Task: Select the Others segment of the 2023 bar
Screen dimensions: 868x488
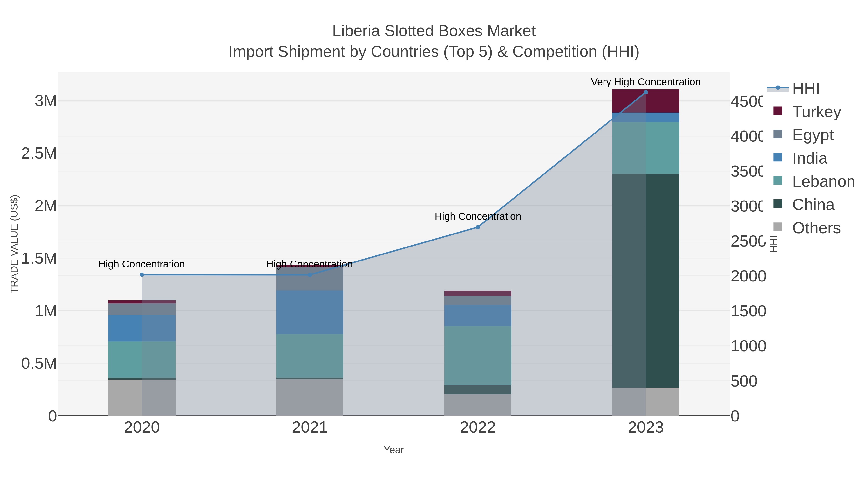Action: click(x=646, y=401)
